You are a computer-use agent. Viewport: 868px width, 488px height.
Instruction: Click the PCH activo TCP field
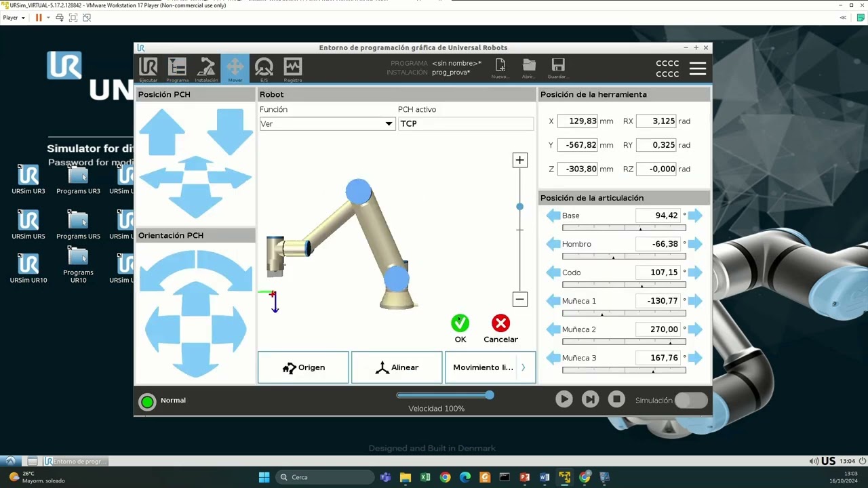click(466, 123)
